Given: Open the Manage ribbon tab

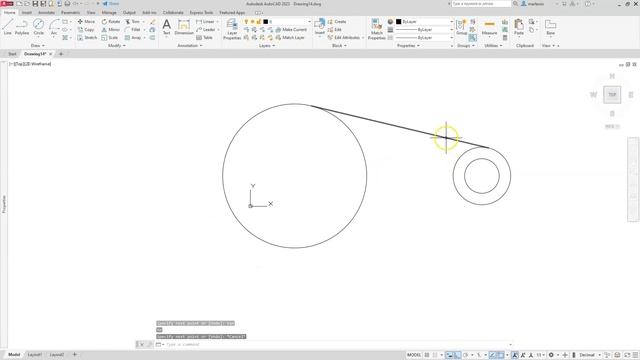Looking at the screenshot, I should pos(109,13).
